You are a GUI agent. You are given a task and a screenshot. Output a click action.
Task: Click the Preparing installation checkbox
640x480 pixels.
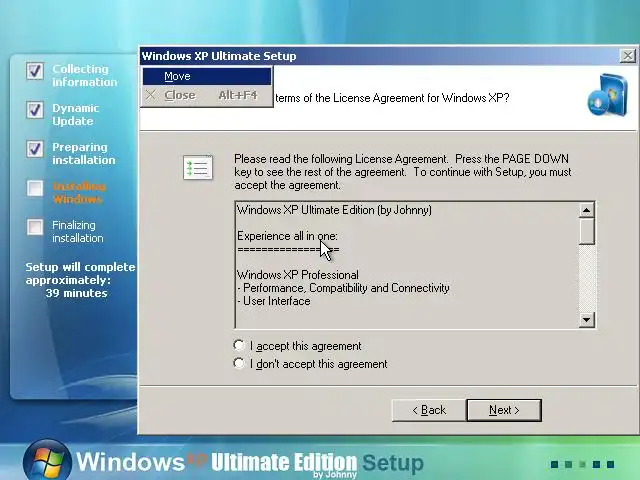[35, 149]
